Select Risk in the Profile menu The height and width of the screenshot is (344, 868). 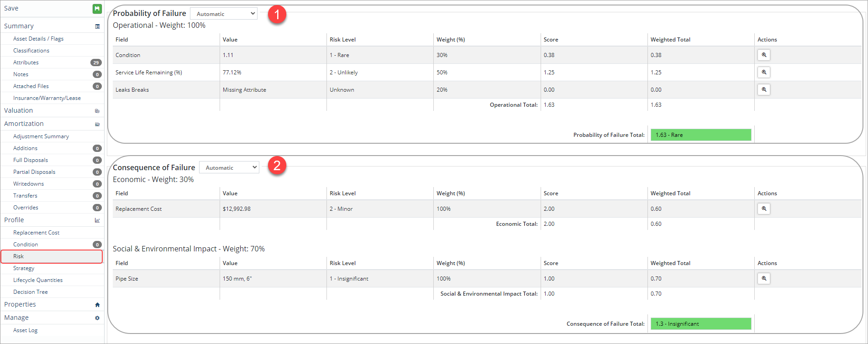point(19,256)
